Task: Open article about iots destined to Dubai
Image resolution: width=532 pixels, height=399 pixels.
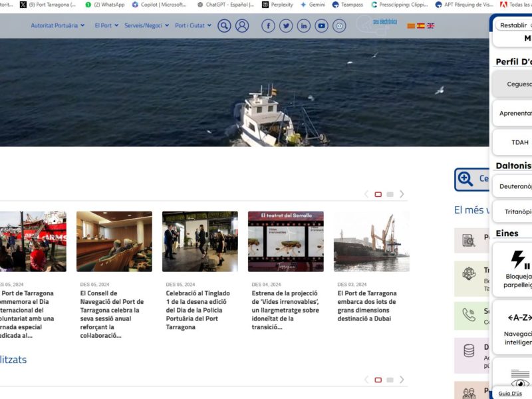Action: pos(367,306)
